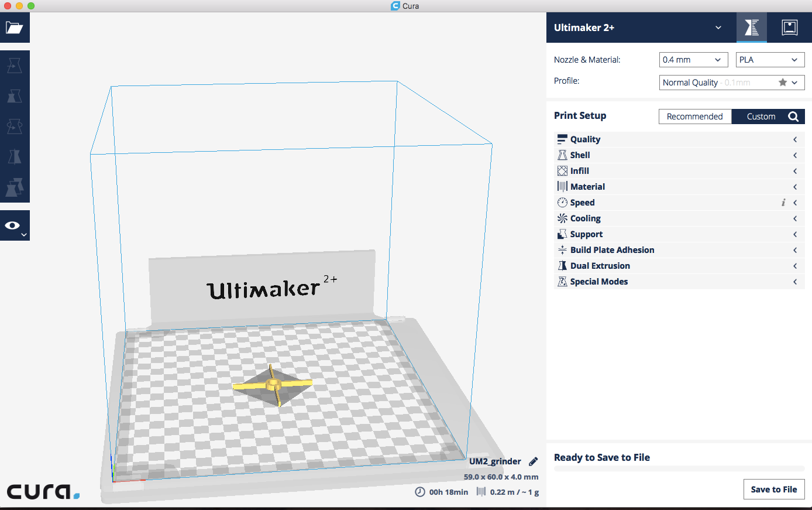Expand the Shell settings category

point(679,155)
